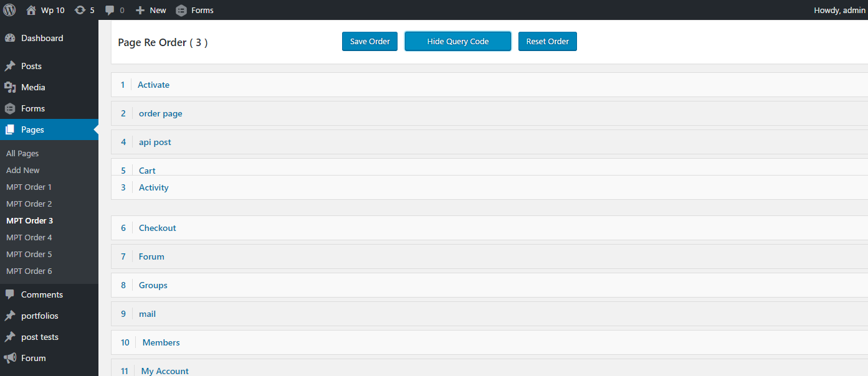Click the plus icon beside New

(x=140, y=10)
